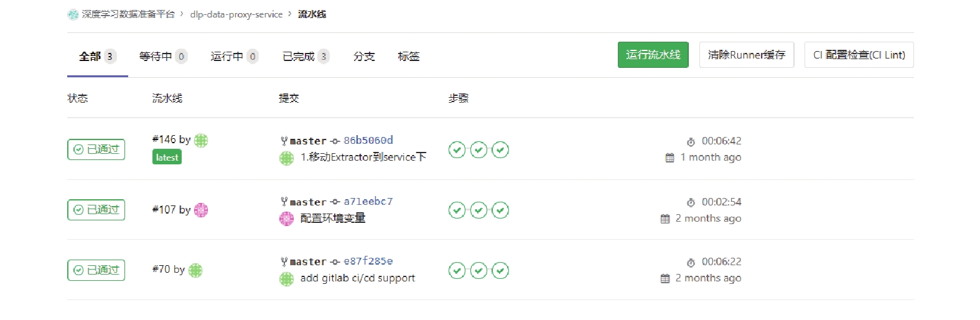Switch to the 已完成 tab
The width and height of the screenshot is (980, 320).
[x=306, y=56]
